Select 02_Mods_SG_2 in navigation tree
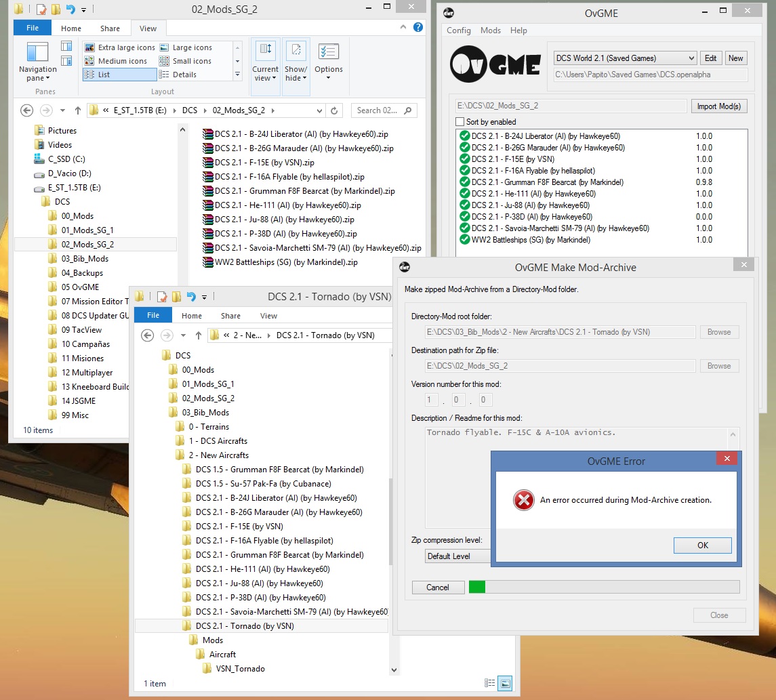Screen dimensions: 776x700 coord(87,245)
